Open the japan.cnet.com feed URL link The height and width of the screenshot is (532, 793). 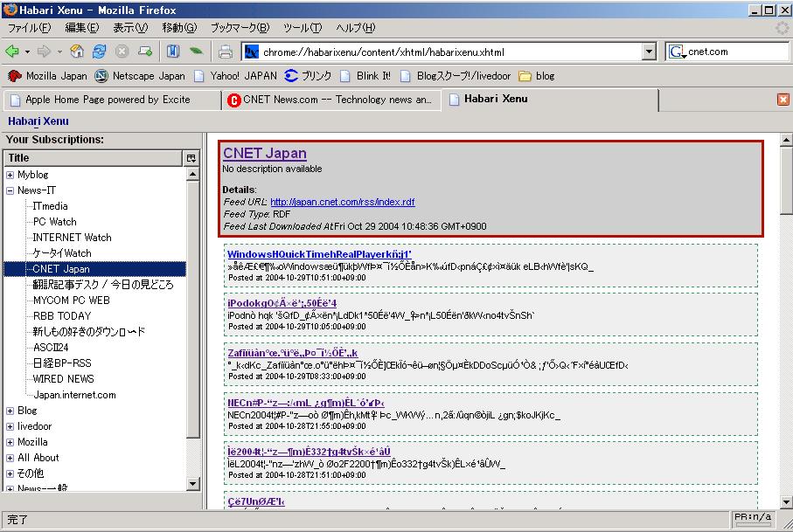pos(343,202)
